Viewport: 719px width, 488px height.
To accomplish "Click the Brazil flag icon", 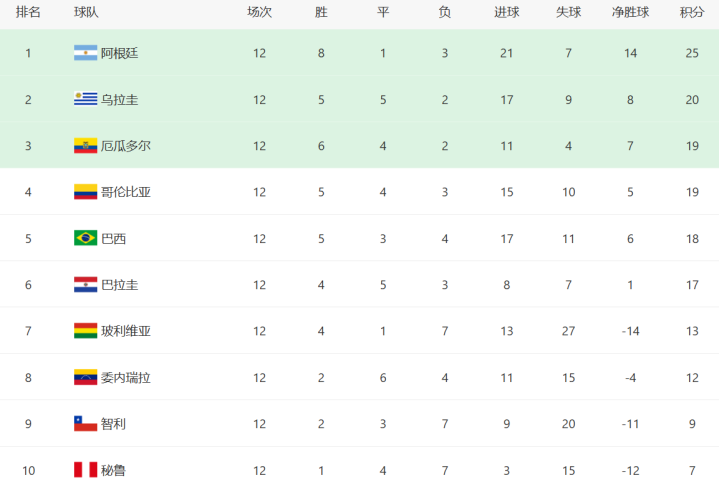I will click(x=85, y=238).
